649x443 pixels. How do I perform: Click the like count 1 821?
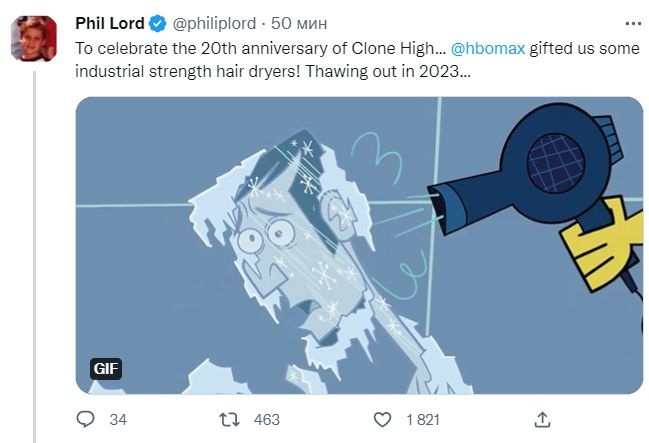420,419
